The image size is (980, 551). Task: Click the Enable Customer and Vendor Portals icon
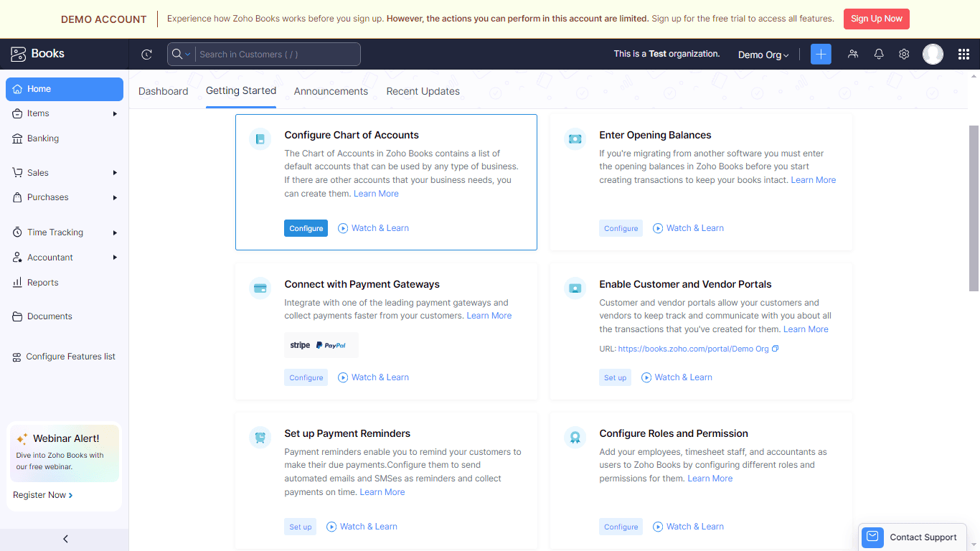click(575, 288)
